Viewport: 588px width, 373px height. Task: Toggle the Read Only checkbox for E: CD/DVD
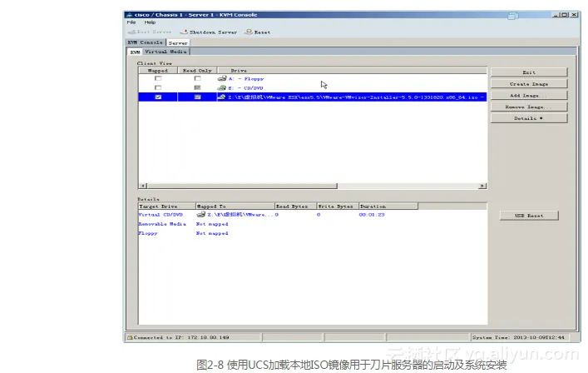tap(197, 87)
